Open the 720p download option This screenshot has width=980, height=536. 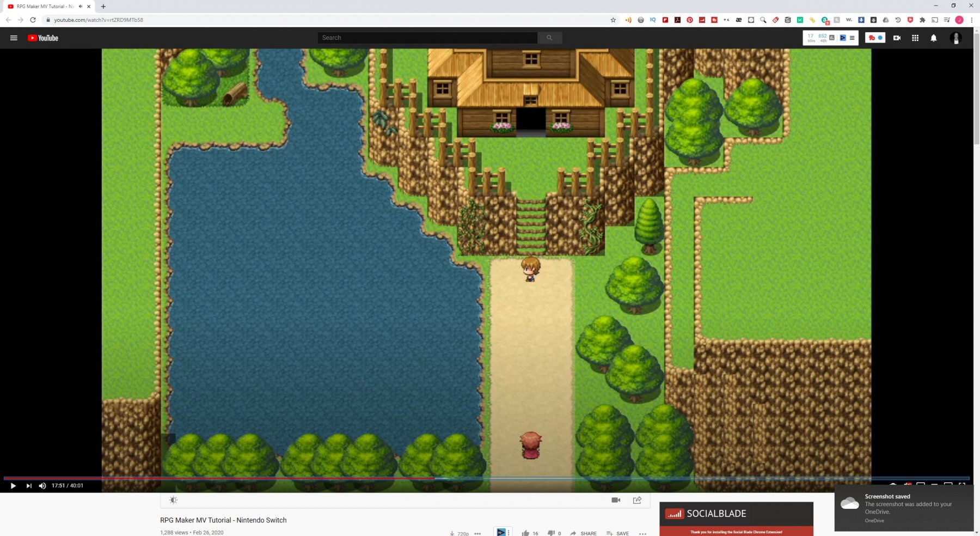[x=459, y=533]
